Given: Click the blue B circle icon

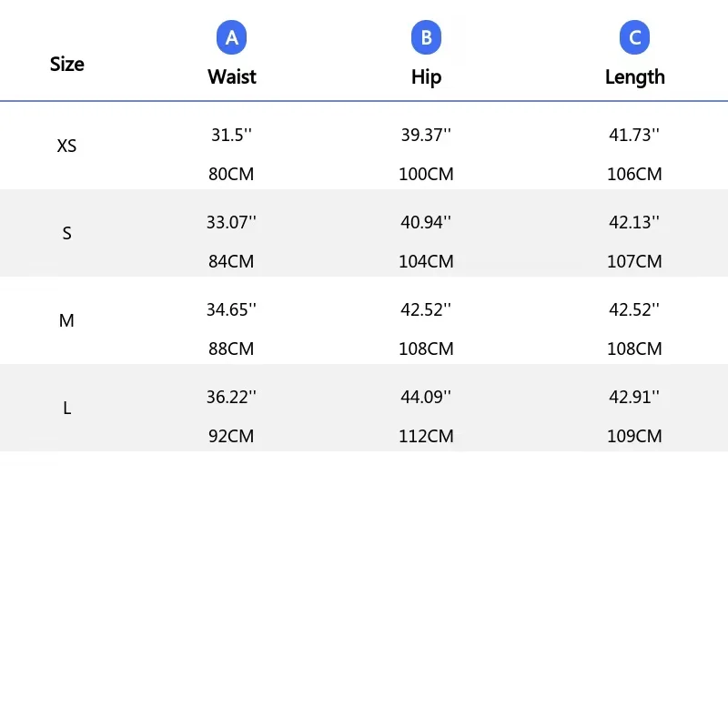Looking at the screenshot, I should coord(426,37).
